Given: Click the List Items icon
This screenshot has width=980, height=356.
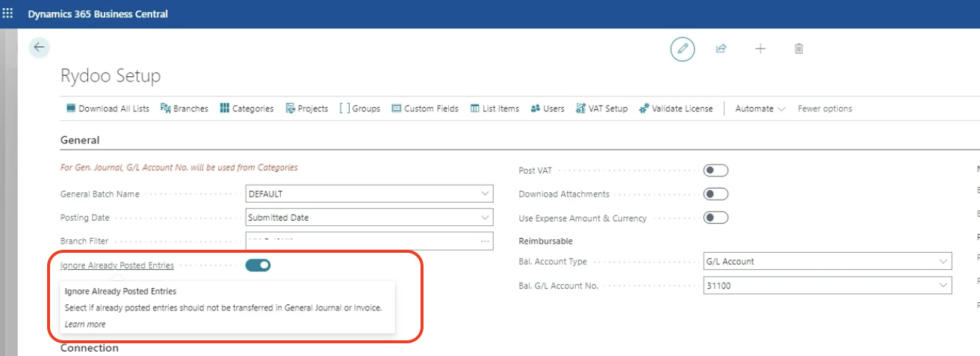Looking at the screenshot, I should point(475,108).
